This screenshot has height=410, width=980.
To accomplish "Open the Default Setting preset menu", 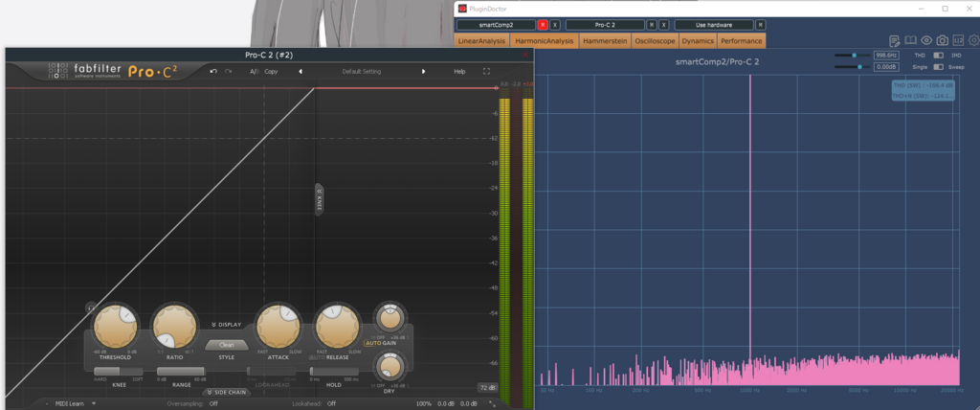I will (361, 71).
